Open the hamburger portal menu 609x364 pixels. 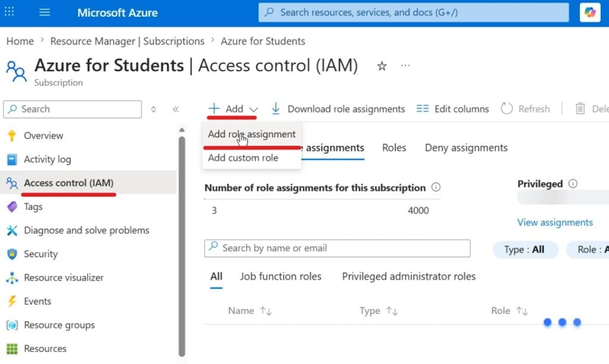click(x=45, y=12)
